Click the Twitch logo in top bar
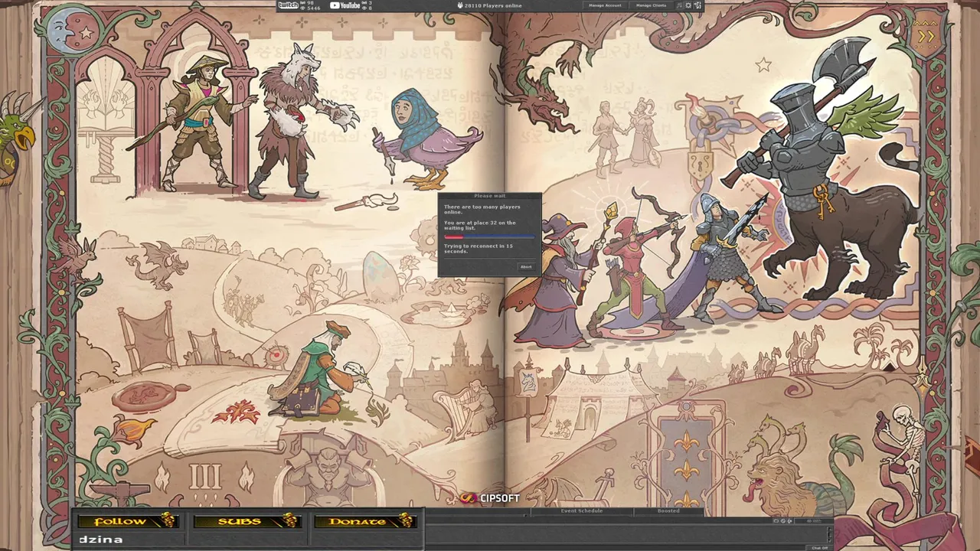980x551 pixels. pos(289,5)
